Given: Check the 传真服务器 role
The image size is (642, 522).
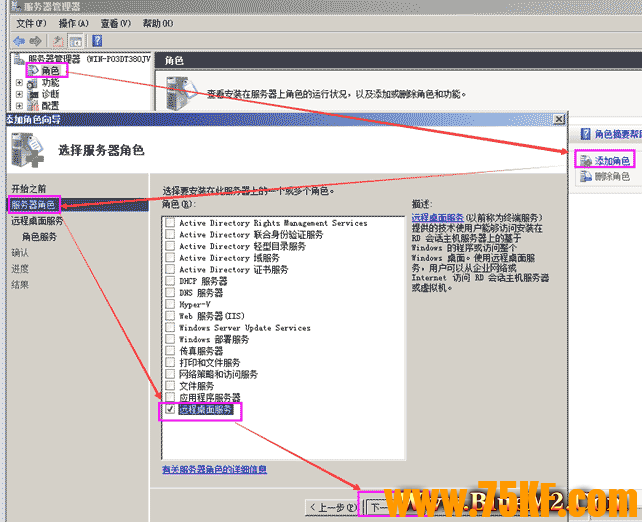Looking at the screenshot, I should pos(170,350).
